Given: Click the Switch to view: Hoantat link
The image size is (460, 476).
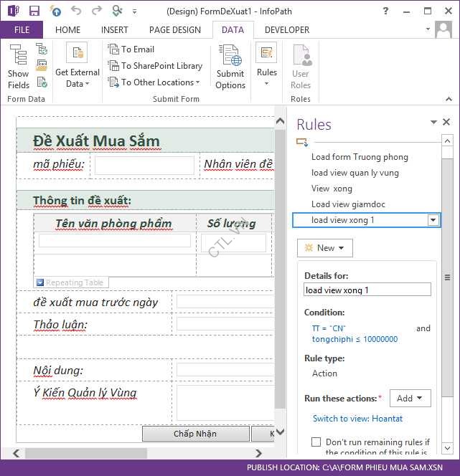Looking at the screenshot, I should click(357, 419).
